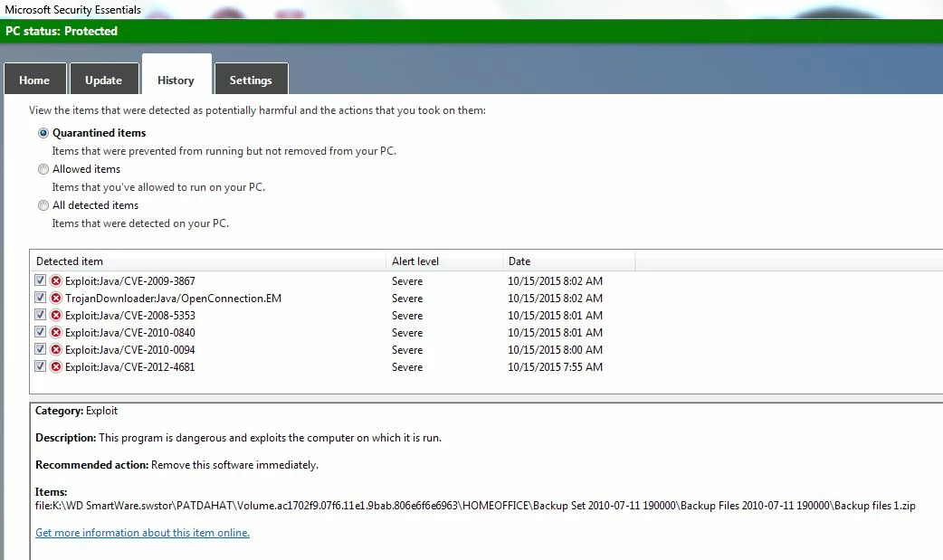Uncheck the TrojanDownloader:Java/OpenConnection.EM checkbox
943x560 pixels.
click(41, 297)
